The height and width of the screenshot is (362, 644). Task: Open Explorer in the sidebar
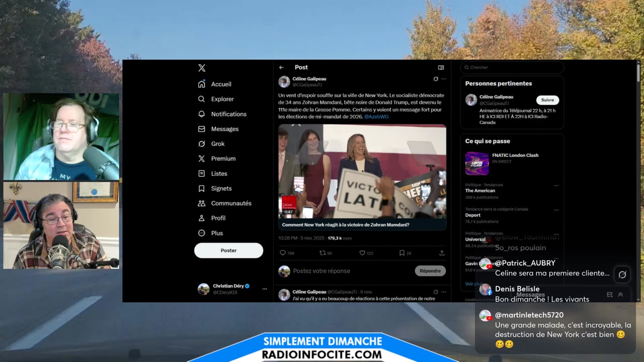point(216,99)
